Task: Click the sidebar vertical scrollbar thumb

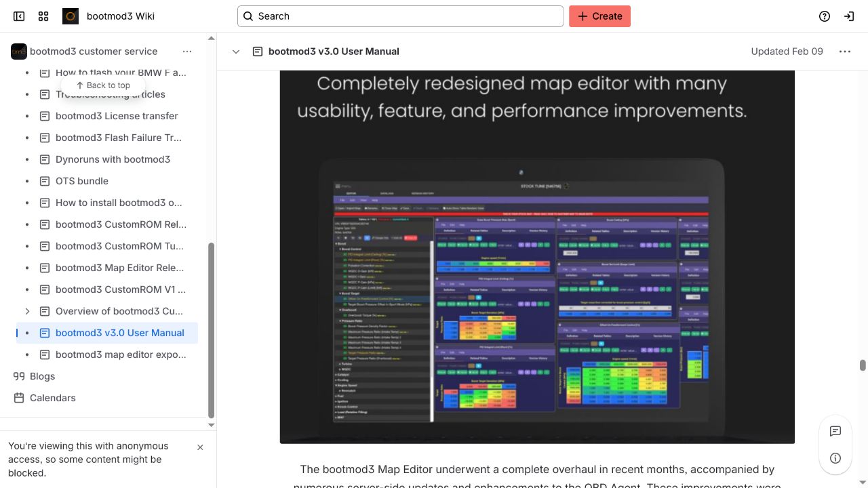Action: 211,330
